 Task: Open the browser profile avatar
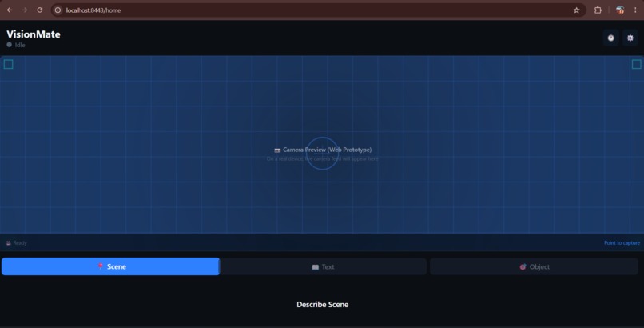[x=620, y=10]
